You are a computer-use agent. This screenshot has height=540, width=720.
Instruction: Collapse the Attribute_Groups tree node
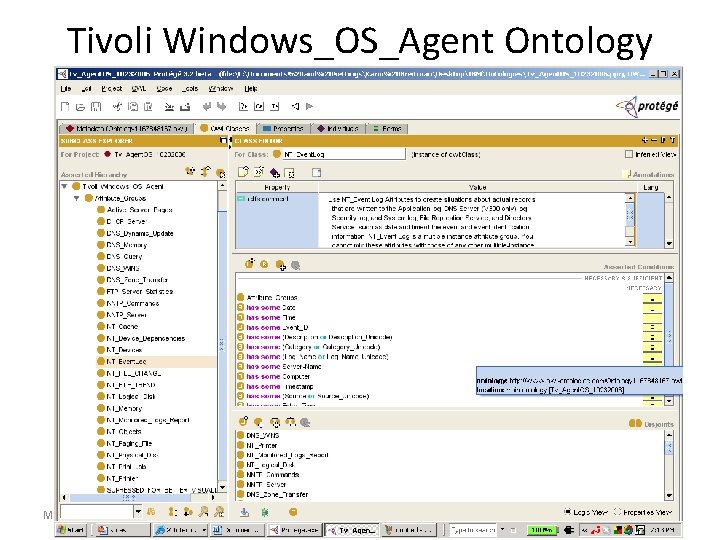click(x=77, y=198)
